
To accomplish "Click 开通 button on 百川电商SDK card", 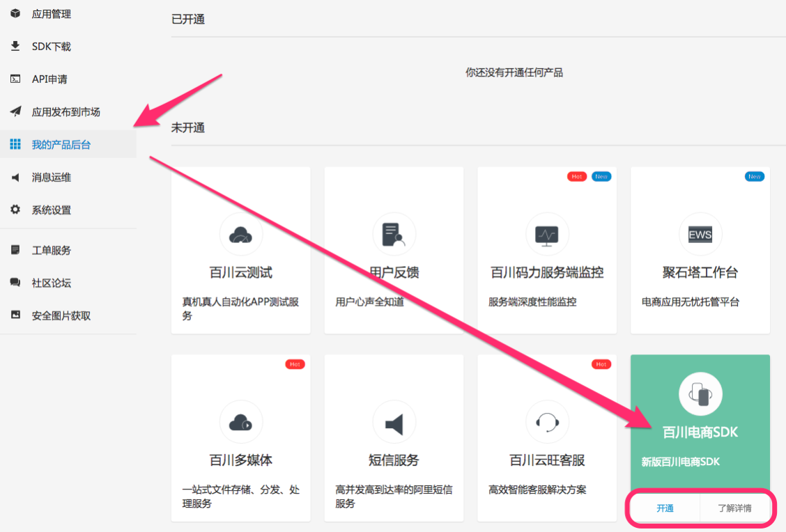I will coord(665,508).
